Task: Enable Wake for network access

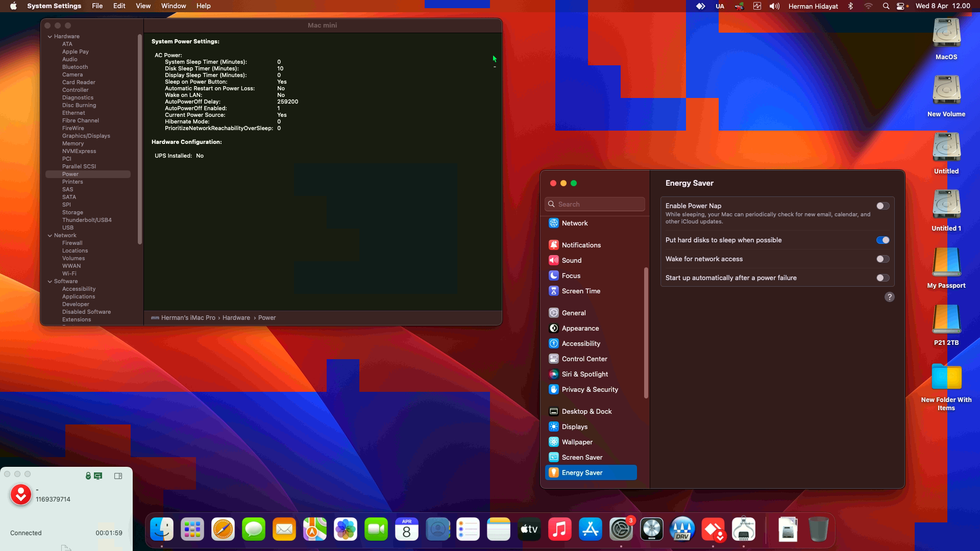Action: click(x=883, y=259)
